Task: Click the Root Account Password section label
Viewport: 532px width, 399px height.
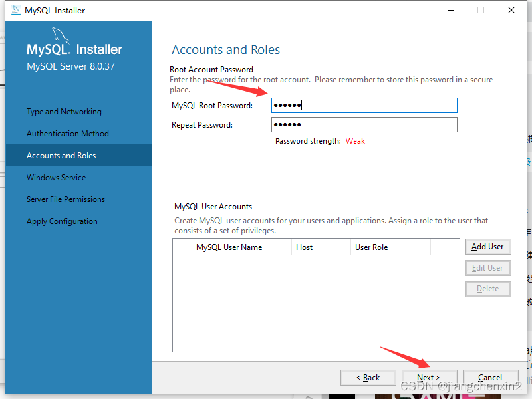Action: [x=211, y=70]
